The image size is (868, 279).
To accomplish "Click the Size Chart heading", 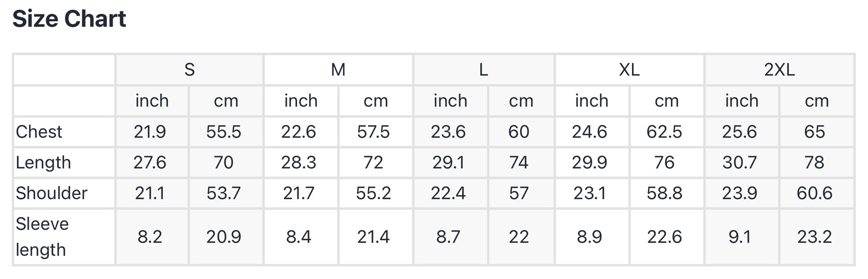I will coord(69,19).
